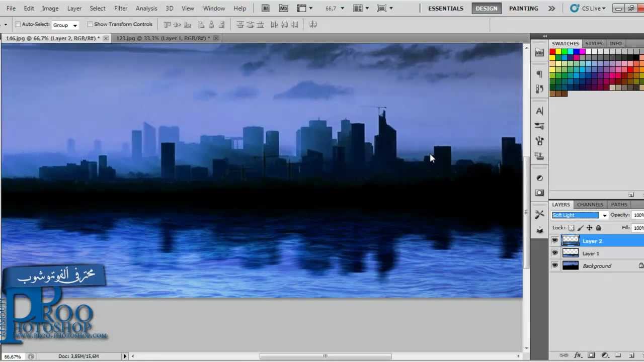This screenshot has height=362, width=644.
Task: Hide the Background layer eye icon
Action: click(x=555, y=265)
